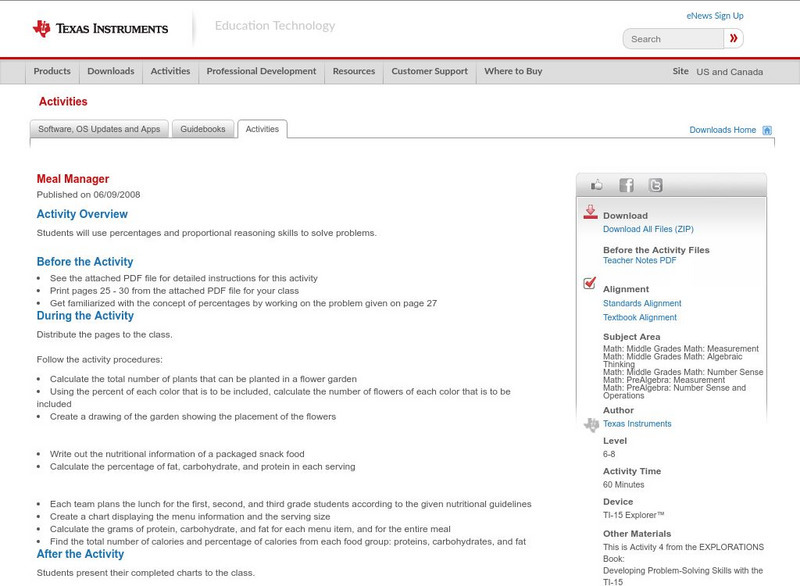Click inside the Search input field

tap(675, 38)
